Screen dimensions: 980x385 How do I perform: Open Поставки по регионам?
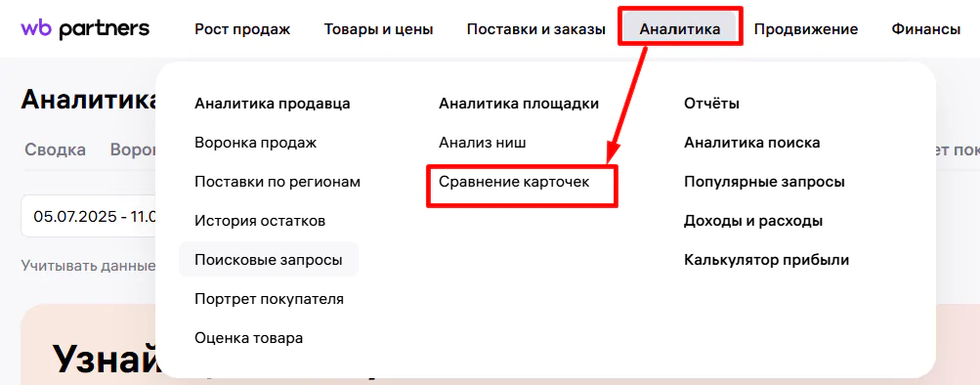(x=277, y=182)
